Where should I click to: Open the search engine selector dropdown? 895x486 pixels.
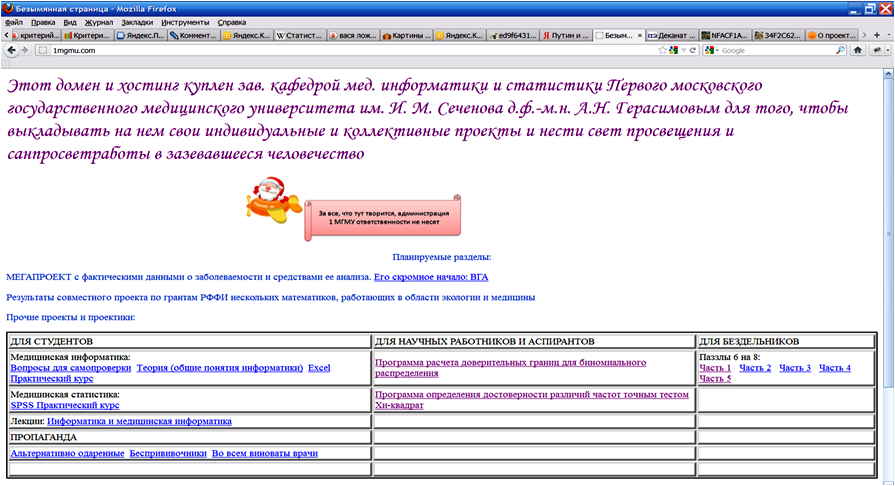pyautogui.click(x=712, y=50)
